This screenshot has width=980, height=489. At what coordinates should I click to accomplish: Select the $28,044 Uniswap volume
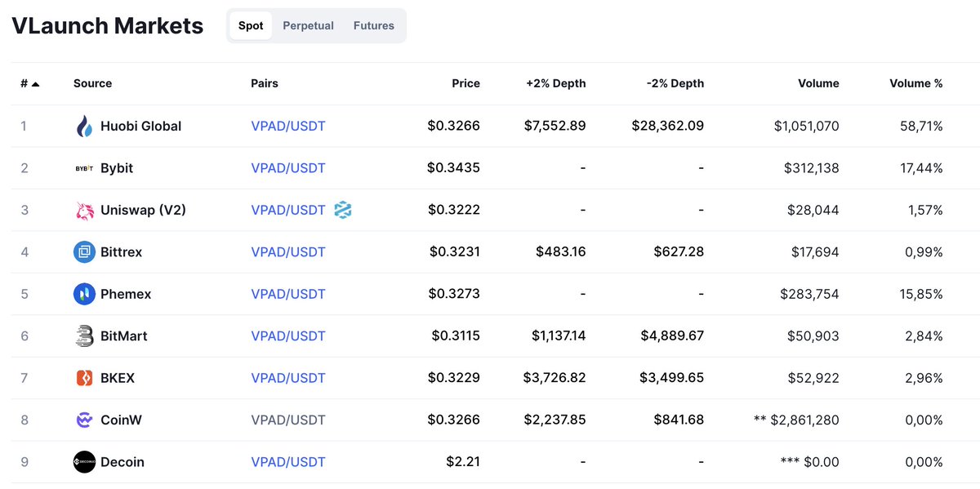814,210
